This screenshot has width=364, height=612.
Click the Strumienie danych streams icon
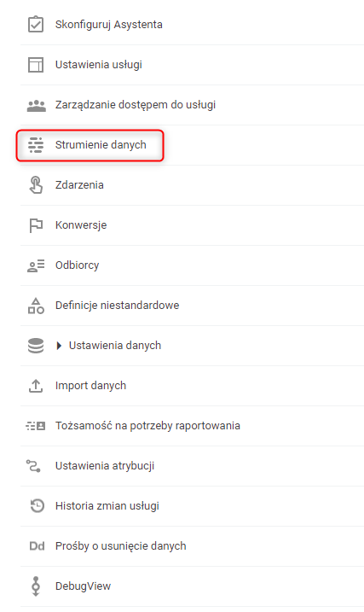(36, 145)
